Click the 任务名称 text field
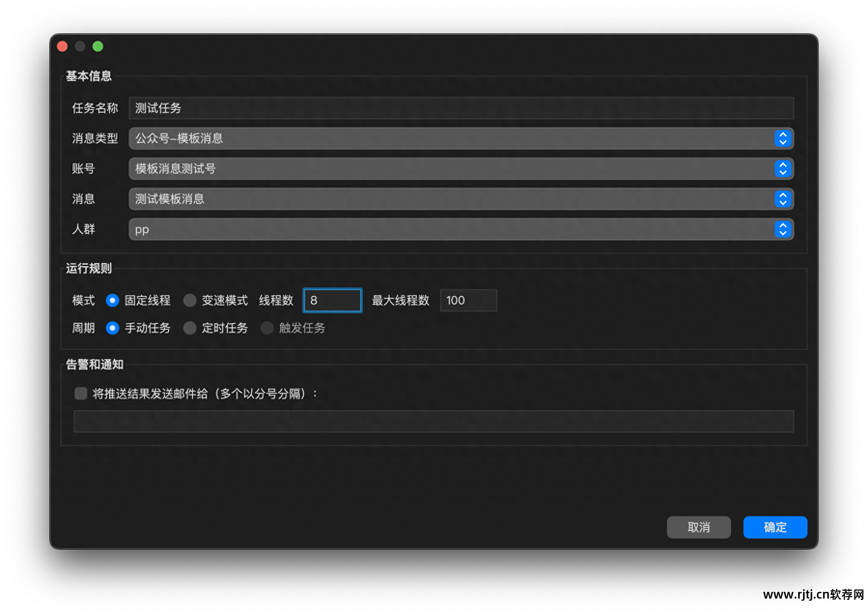 [x=461, y=108]
